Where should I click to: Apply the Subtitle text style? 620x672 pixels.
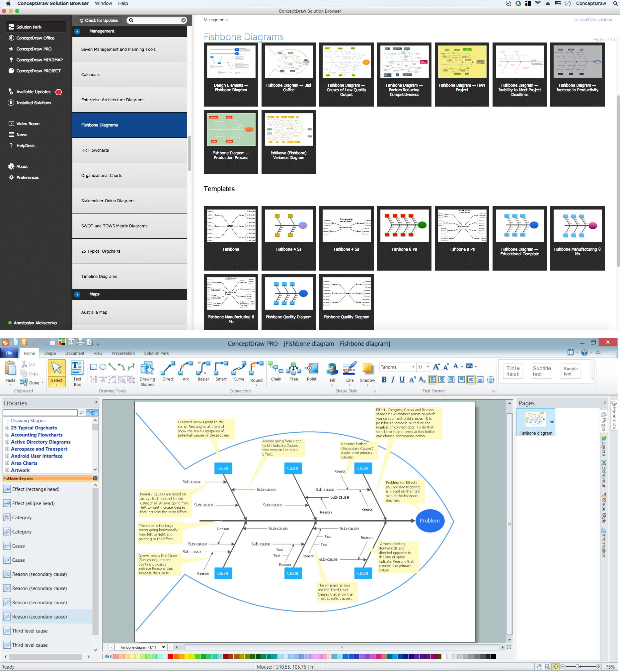542,371
